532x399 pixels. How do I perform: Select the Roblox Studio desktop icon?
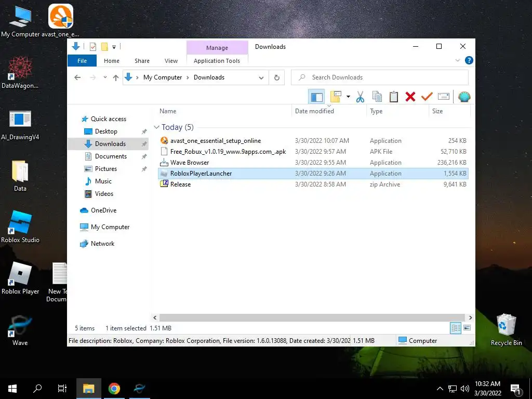20,227
